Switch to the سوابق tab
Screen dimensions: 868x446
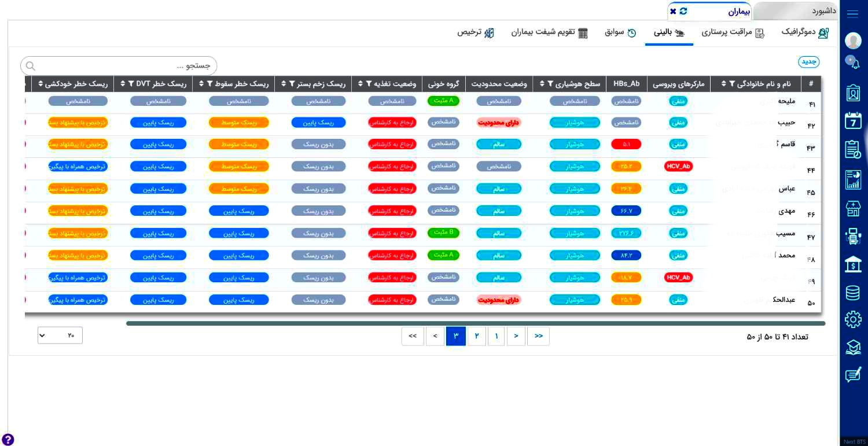pos(620,32)
